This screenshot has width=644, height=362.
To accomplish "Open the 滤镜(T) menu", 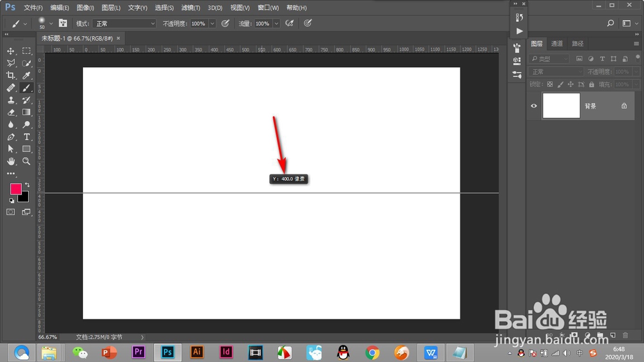I will tap(191, 8).
